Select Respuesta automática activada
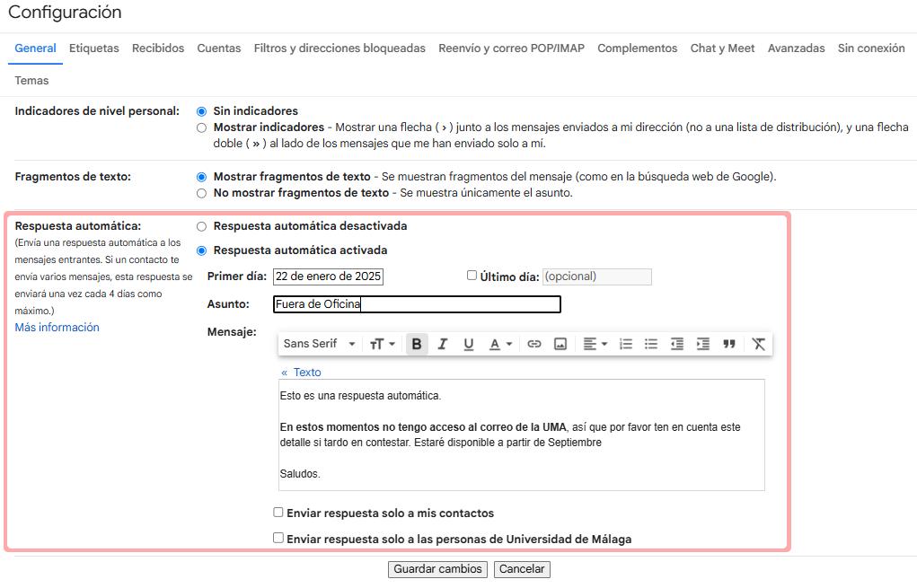 [202, 250]
